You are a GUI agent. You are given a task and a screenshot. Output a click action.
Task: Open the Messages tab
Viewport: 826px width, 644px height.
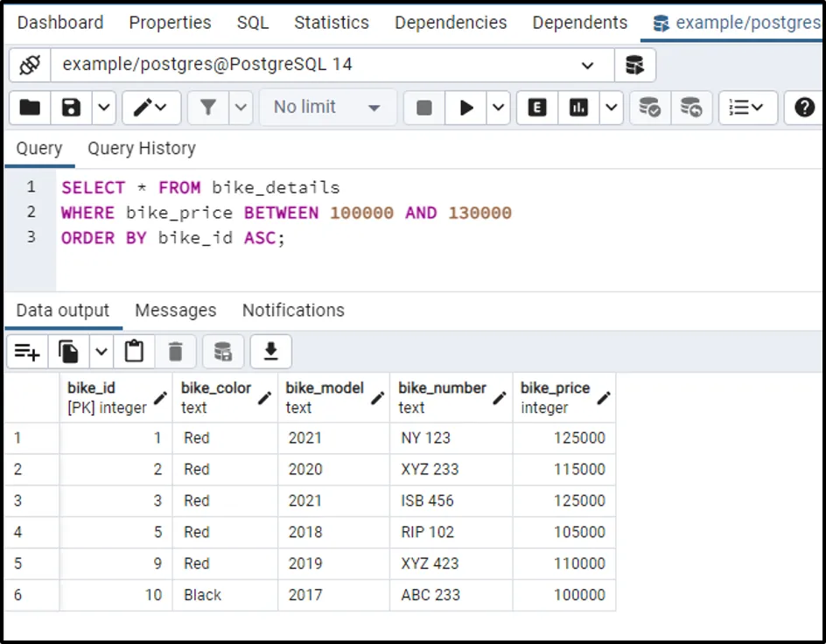(175, 311)
